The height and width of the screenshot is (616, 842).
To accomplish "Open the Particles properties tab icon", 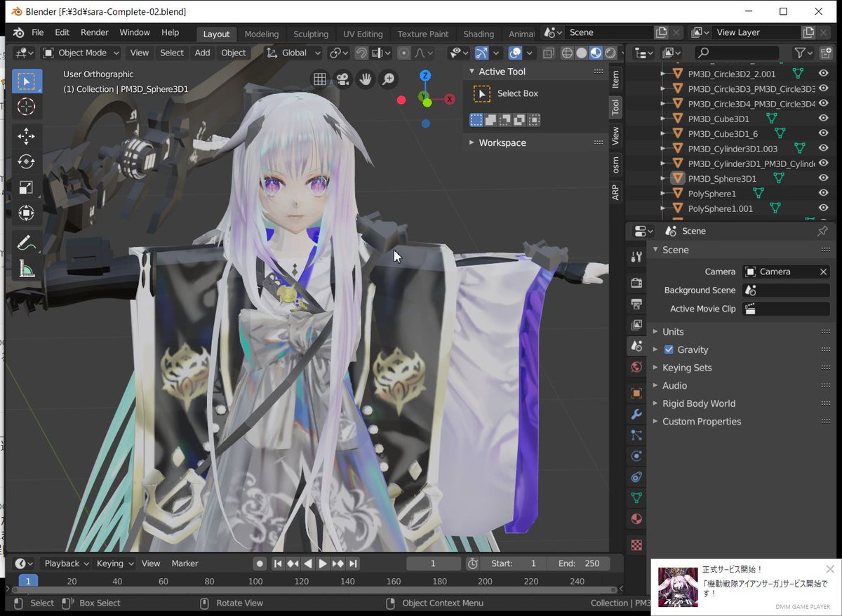I will [636, 435].
